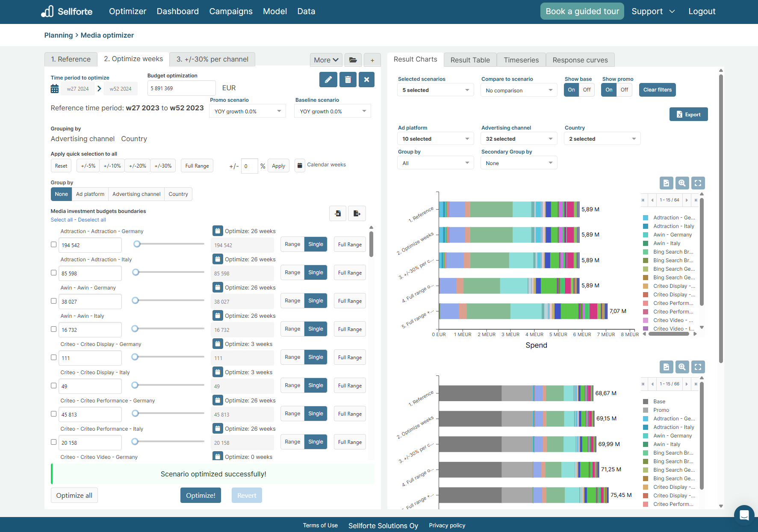Click calendar icon for Criteo Performance Italy weeks
This screenshot has width=758, height=532.
pos(218,429)
